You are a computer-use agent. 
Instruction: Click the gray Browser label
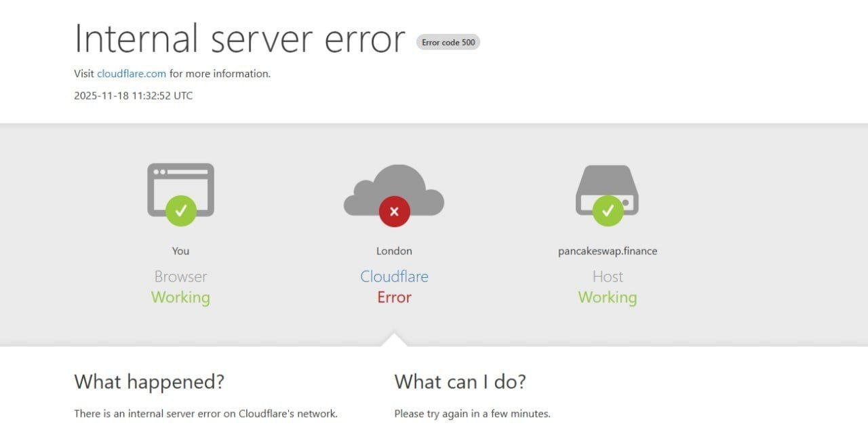pyautogui.click(x=180, y=276)
